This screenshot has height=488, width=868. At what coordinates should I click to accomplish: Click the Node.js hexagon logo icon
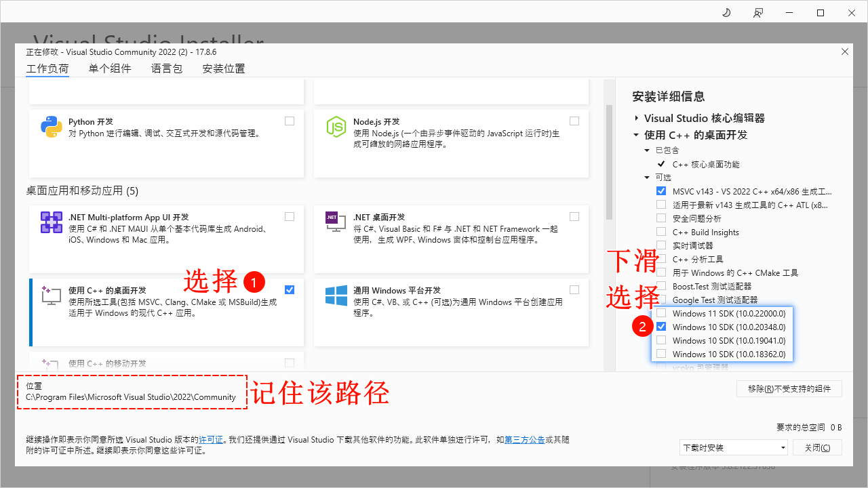[x=336, y=127]
